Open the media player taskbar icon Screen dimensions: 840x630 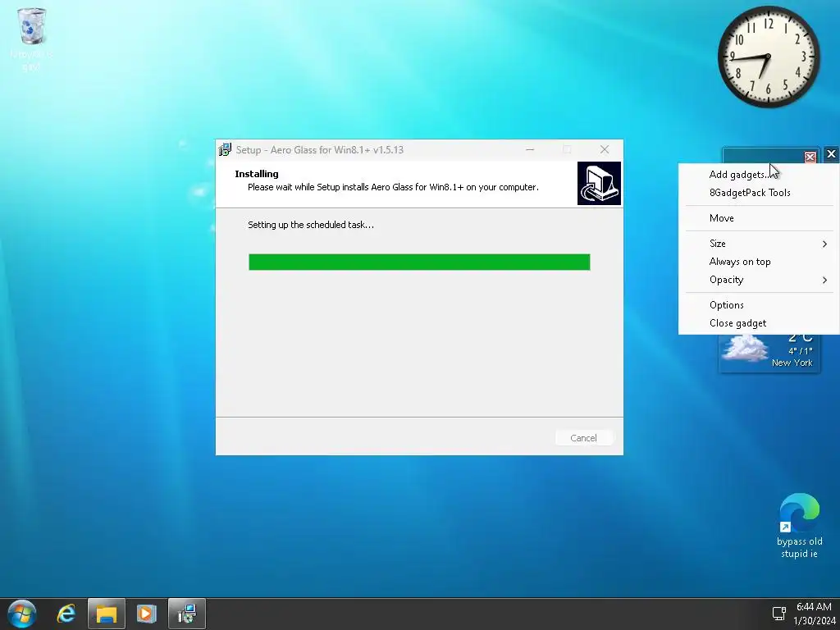(x=146, y=614)
